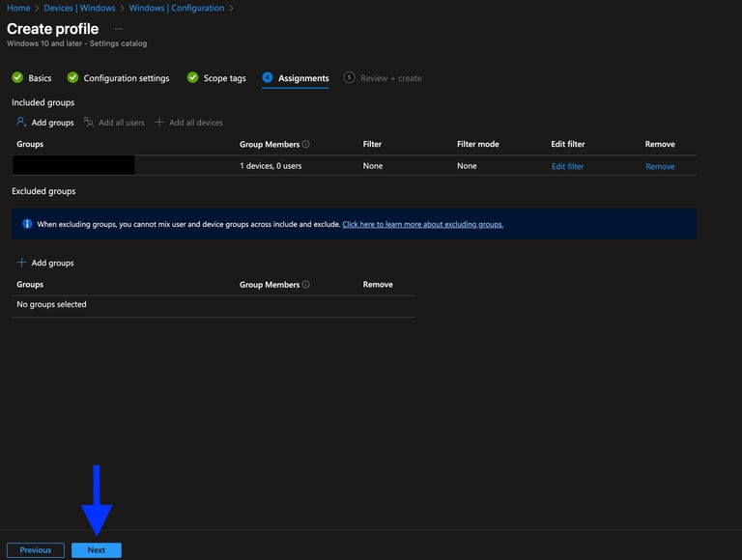Remove the included group row
This screenshot has height=560, width=742.
pos(660,166)
